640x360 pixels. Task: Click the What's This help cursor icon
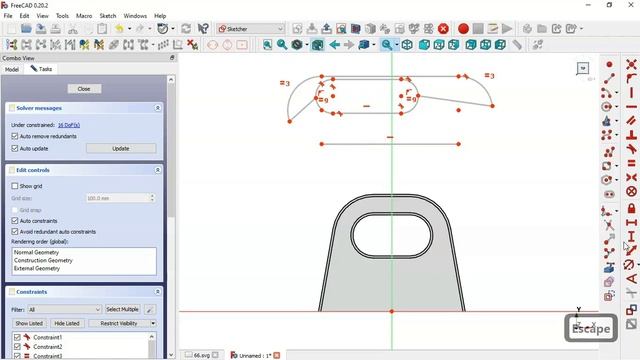pyautogui.click(x=203, y=29)
